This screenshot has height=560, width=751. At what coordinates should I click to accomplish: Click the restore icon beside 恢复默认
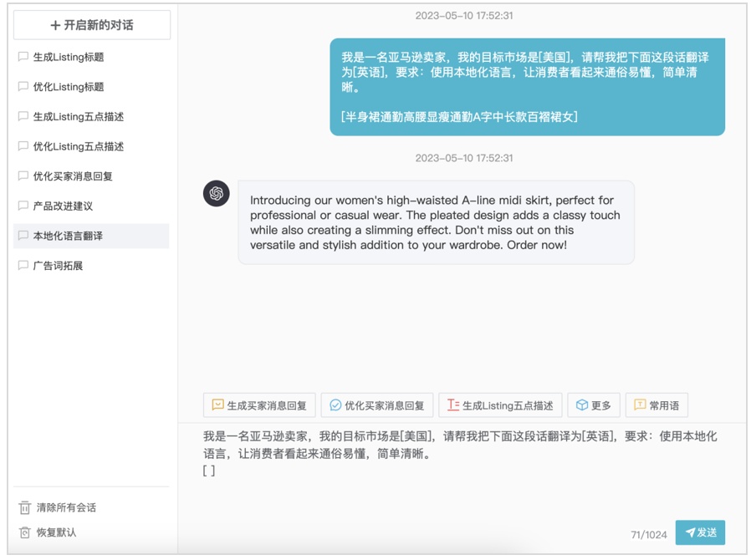(x=25, y=532)
